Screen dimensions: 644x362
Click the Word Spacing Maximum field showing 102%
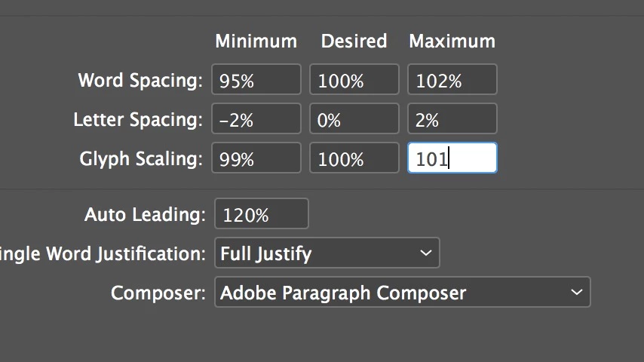[452, 80]
